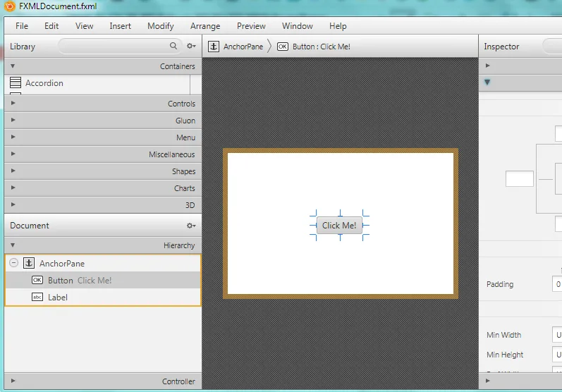Open the Document panel gear menu
The image size is (562, 392).
(x=190, y=226)
